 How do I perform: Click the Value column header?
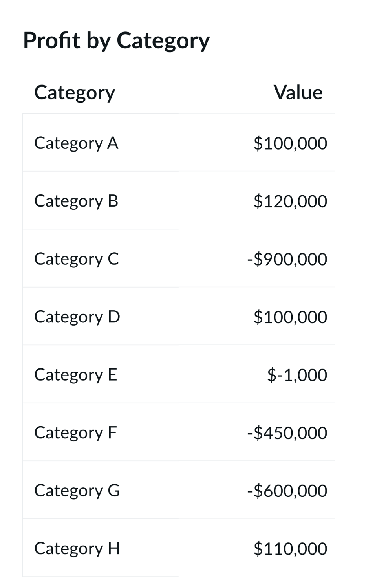pos(298,93)
